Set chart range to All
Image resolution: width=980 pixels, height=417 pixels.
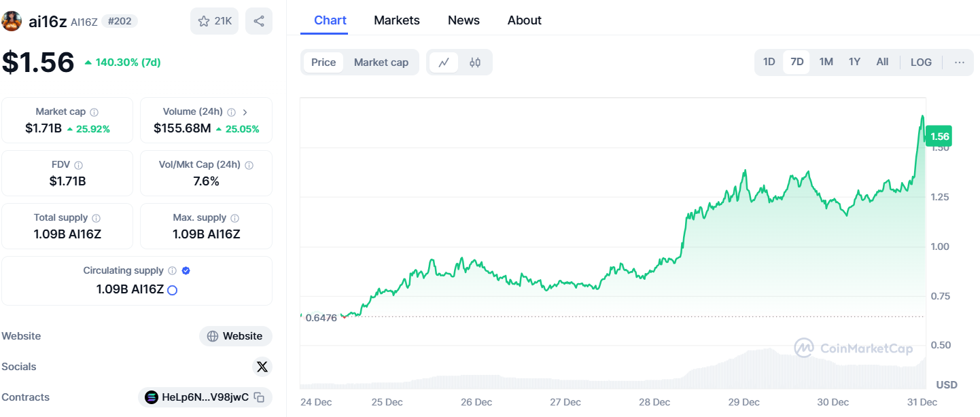pyautogui.click(x=882, y=62)
